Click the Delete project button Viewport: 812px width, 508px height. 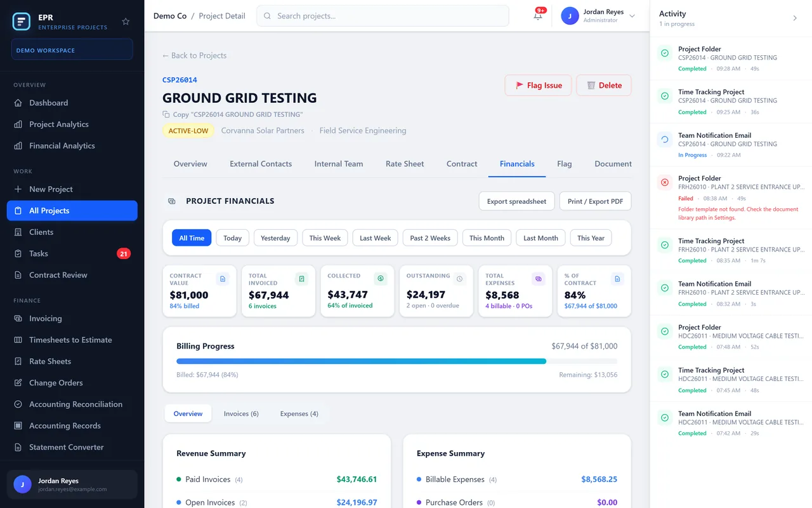tap(604, 85)
